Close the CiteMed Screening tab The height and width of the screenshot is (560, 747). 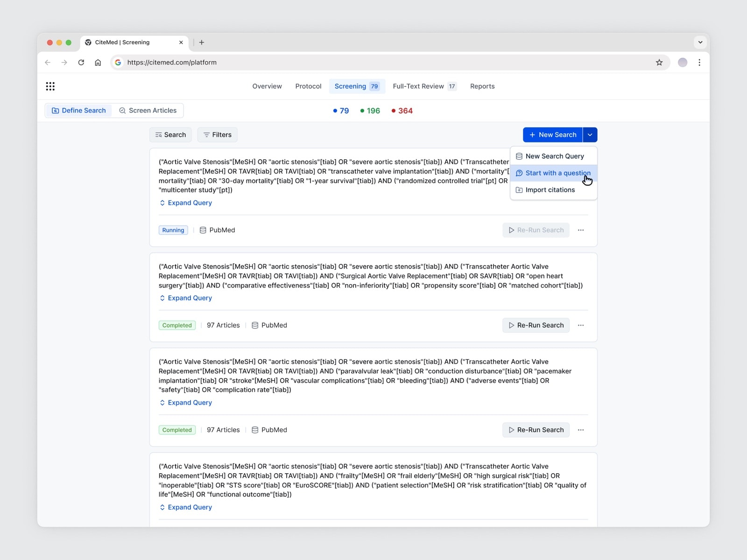pyautogui.click(x=181, y=42)
